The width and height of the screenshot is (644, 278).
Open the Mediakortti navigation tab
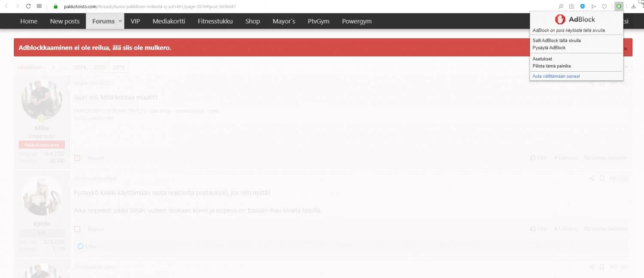(x=169, y=21)
